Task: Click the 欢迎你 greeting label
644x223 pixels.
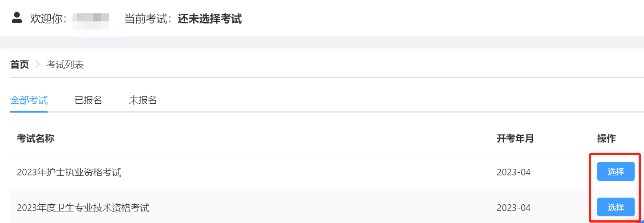Action: coord(48,19)
